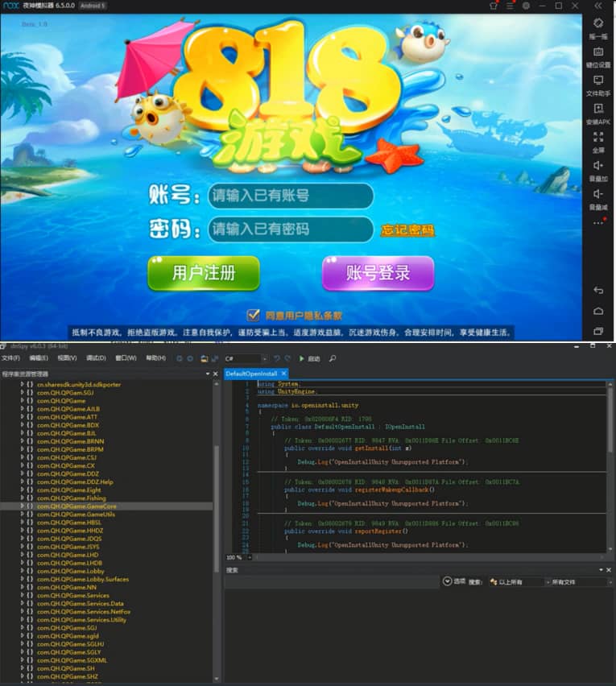The width and height of the screenshot is (616, 686).
Task: Select com.QH.QPGame.DDZ.Help tree row
Action: tap(75, 481)
